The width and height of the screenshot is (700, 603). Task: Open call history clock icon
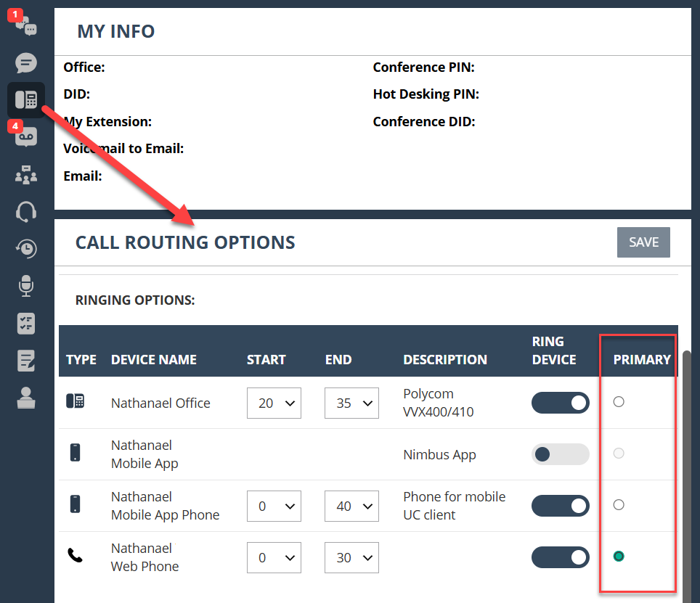pyautogui.click(x=26, y=249)
